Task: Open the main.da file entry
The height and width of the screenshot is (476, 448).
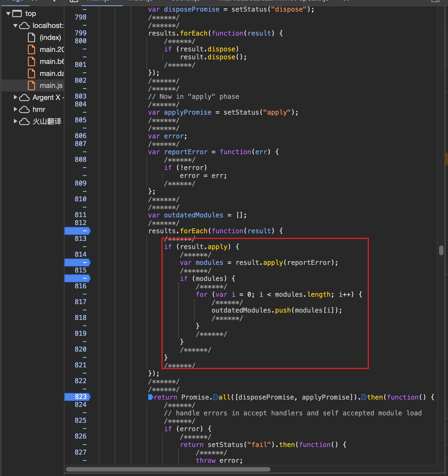Action: point(52,74)
